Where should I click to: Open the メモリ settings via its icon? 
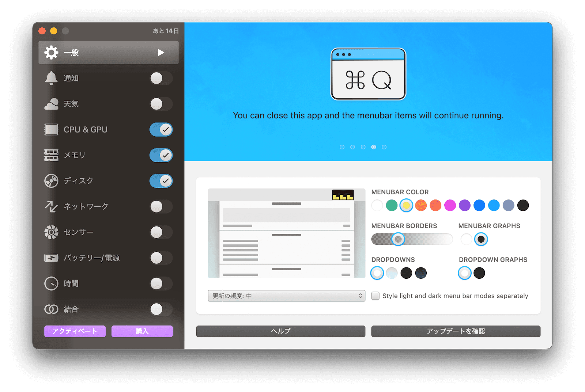point(51,155)
